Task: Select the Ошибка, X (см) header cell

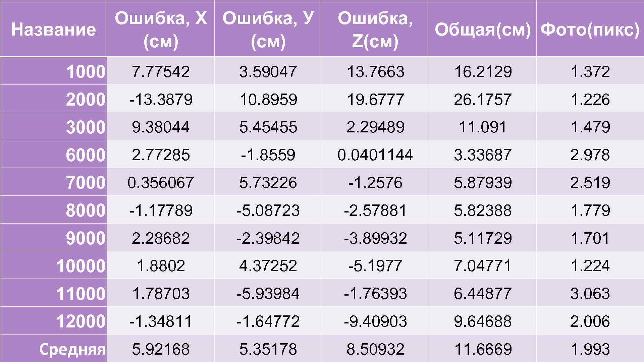Action: pyautogui.click(x=161, y=29)
